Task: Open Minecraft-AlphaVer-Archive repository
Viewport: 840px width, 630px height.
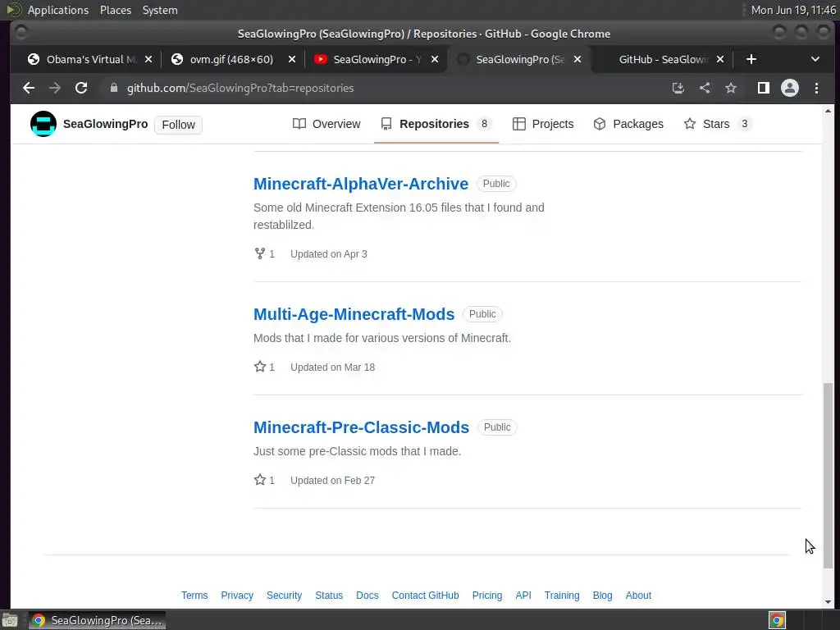Action: coord(361,184)
